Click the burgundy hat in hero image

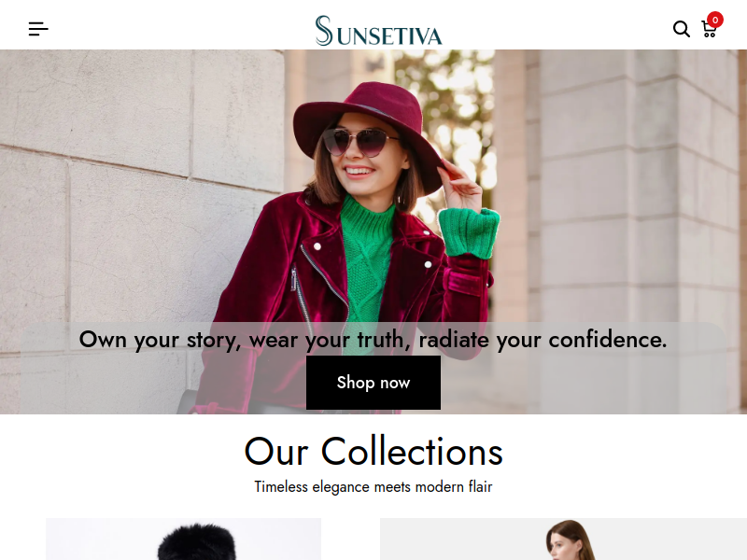367,119
